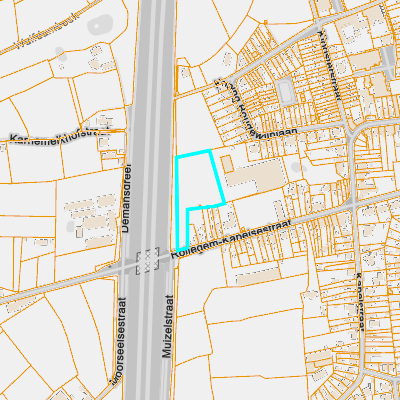The image size is (400, 400).
Task: Click the Muizelstraat street label
Action: tap(168, 326)
